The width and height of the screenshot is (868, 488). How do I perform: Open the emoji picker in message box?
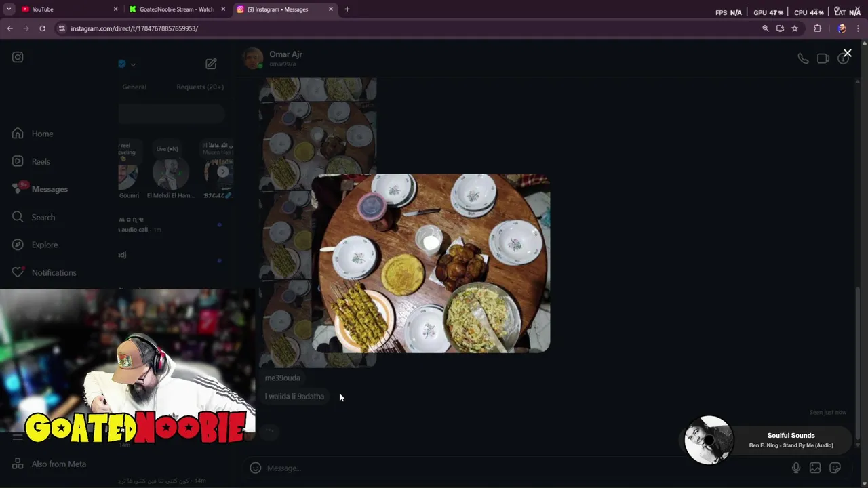(255, 468)
